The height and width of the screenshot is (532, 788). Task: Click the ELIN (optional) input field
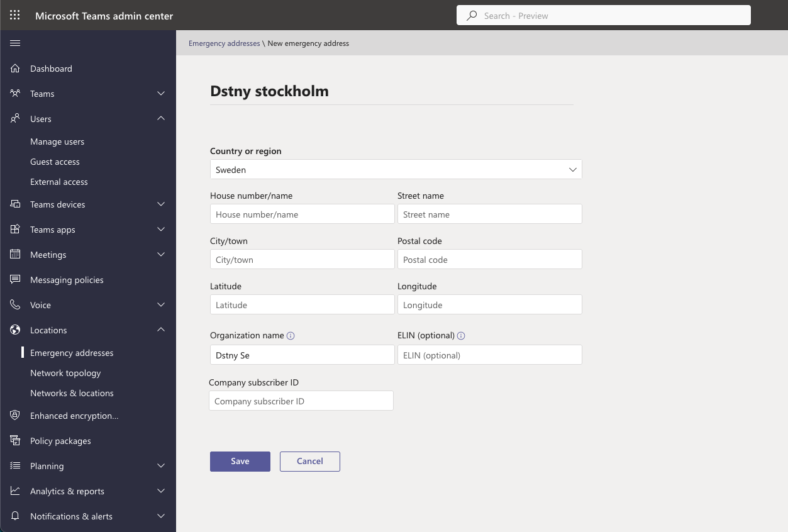(x=490, y=355)
